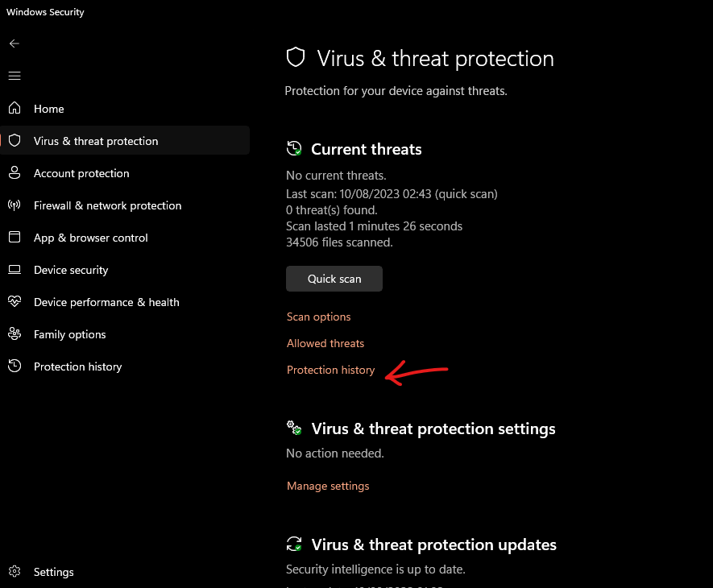Open Protection history link under Current threats
The image size is (713, 588).
[x=331, y=370]
